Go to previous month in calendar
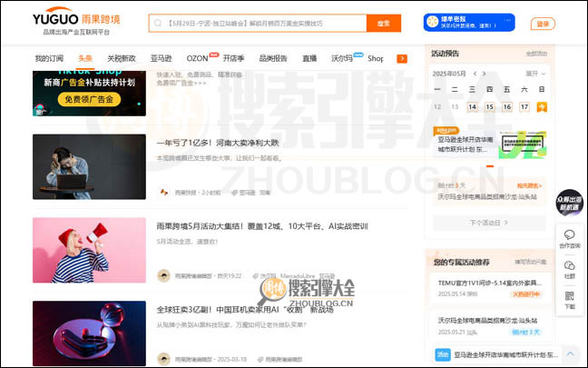The image size is (588, 368). (475, 74)
